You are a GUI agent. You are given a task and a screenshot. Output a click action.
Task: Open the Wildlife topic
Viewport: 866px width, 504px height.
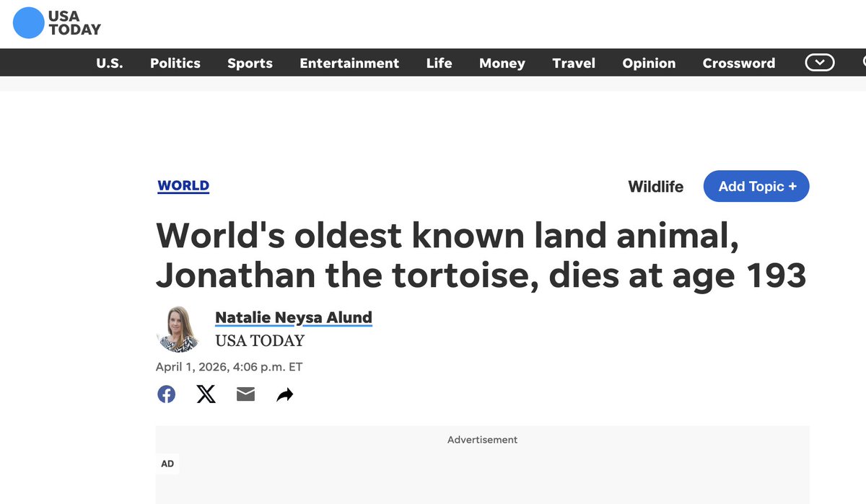point(655,187)
